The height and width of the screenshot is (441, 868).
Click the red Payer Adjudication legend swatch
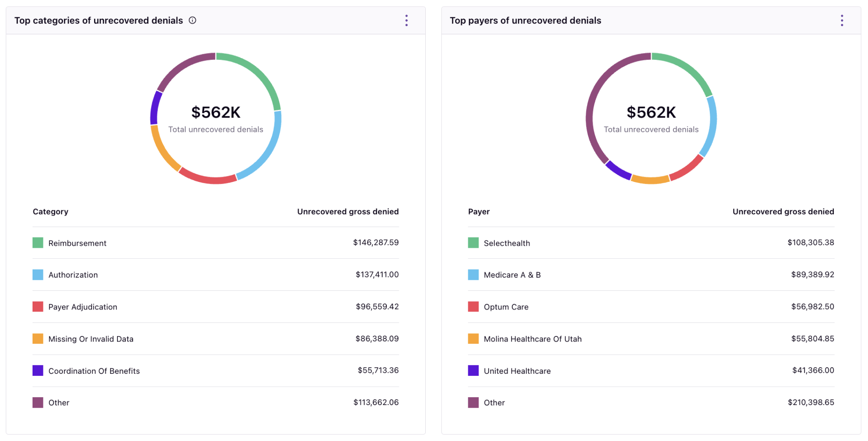pyautogui.click(x=38, y=307)
